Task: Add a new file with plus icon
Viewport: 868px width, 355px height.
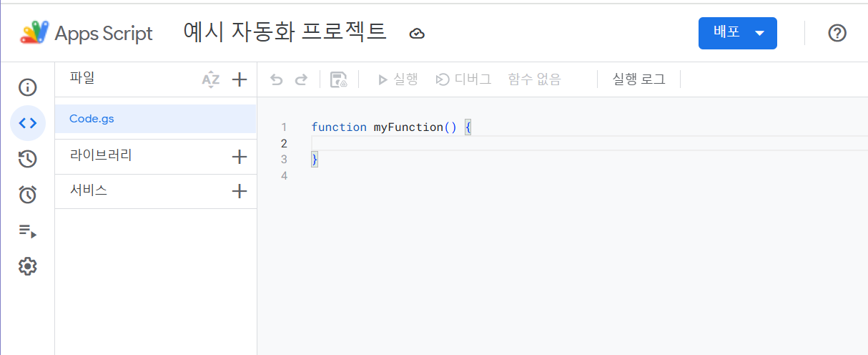Action: (240, 79)
